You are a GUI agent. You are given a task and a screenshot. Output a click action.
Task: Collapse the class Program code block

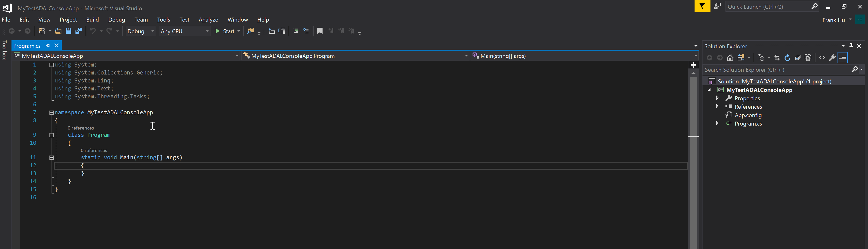click(x=52, y=135)
